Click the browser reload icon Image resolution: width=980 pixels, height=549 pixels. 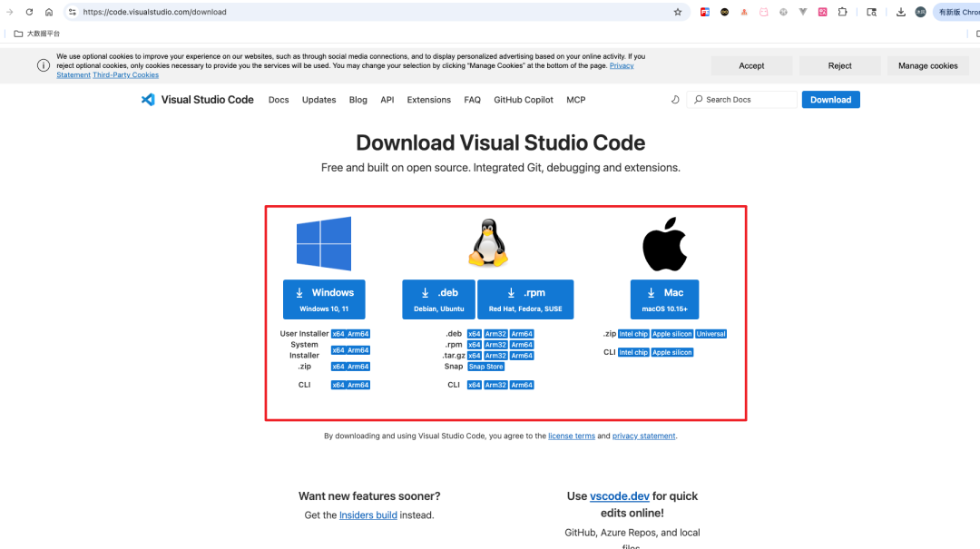pyautogui.click(x=29, y=12)
